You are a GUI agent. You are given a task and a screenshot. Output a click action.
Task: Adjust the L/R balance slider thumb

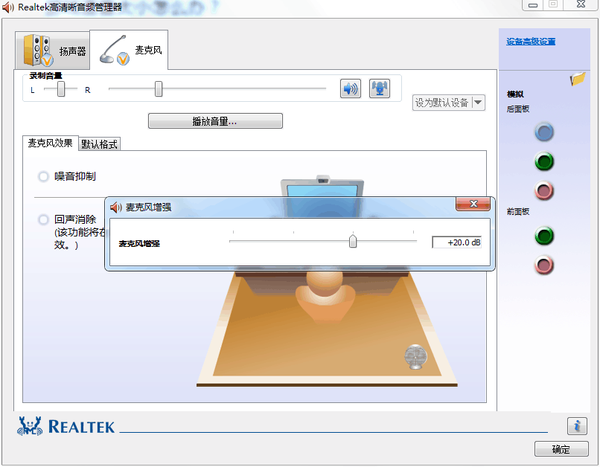click(61, 89)
